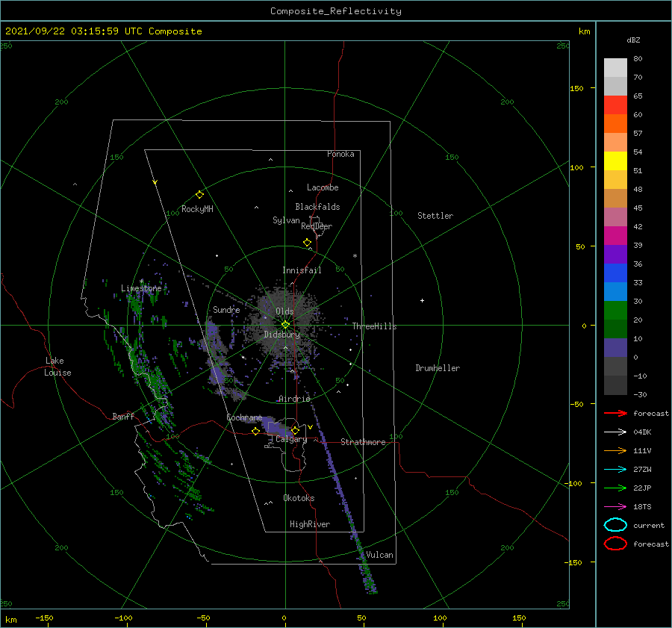Click the red 'forecast' ellipse symbol
The height and width of the screenshot is (628, 672).
click(x=615, y=544)
